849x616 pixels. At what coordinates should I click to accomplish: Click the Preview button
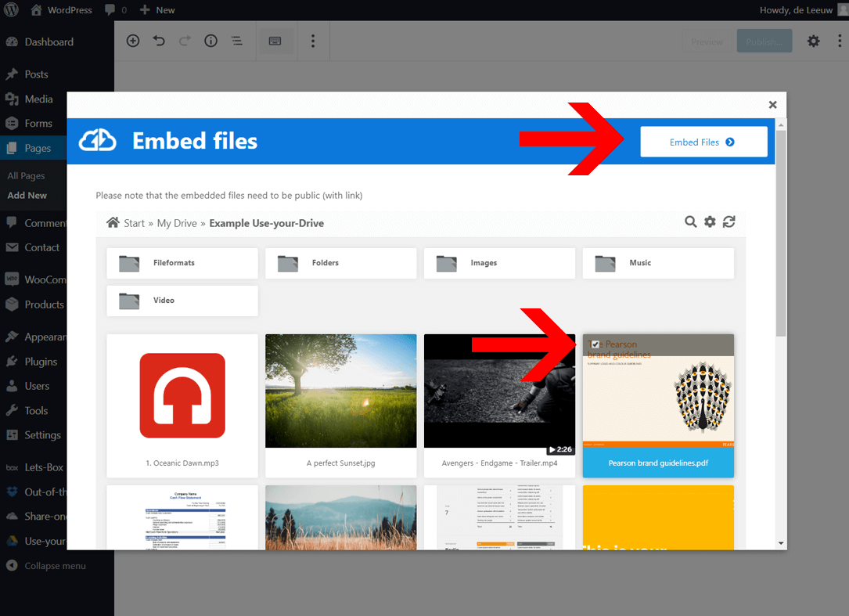pos(707,41)
